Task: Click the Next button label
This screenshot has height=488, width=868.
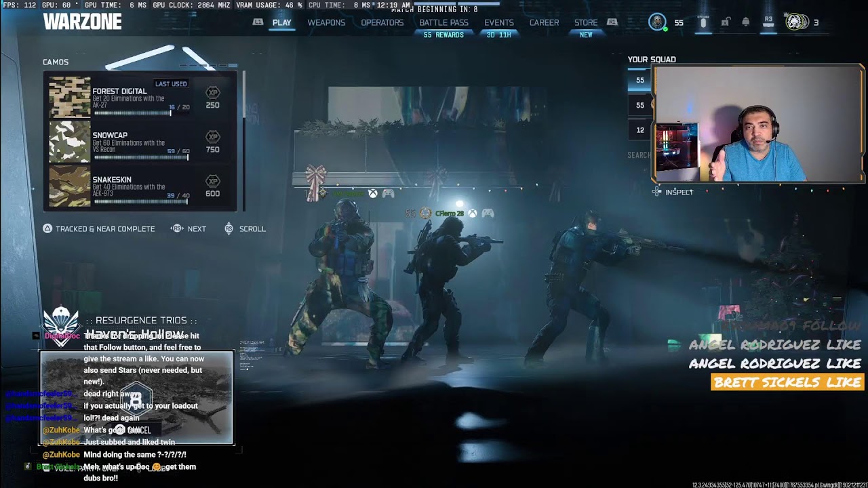Action: (197, 229)
